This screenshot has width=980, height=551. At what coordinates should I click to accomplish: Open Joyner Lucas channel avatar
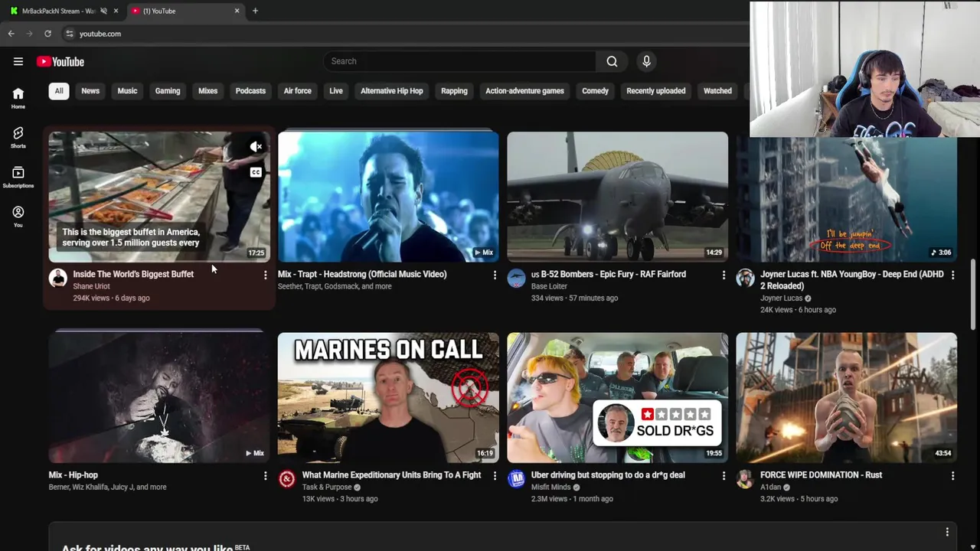click(x=746, y=279)
